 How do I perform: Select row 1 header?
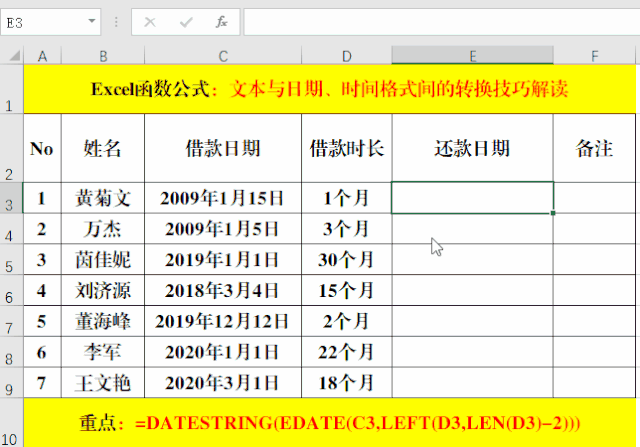[11, 89]
